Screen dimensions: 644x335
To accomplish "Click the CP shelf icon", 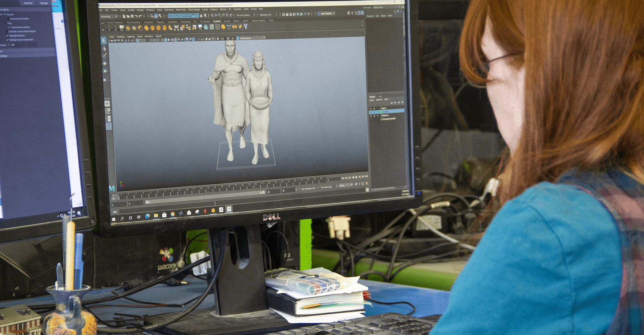I will click(115, 27).
